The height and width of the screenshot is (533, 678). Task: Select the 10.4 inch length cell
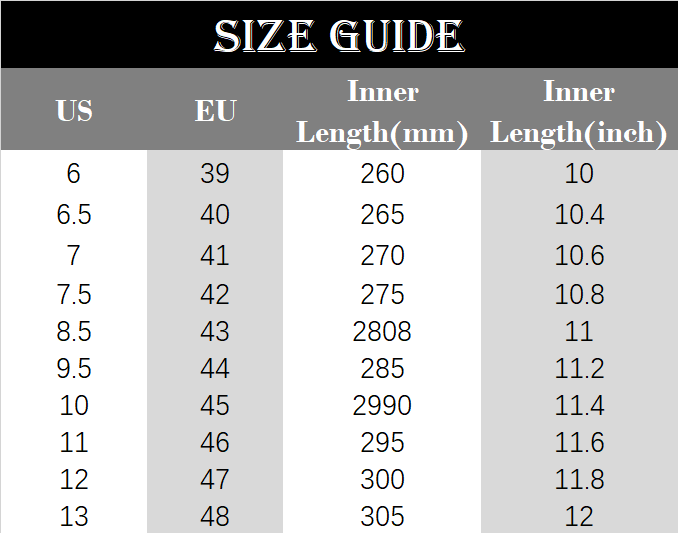click(x=579, y=215)
